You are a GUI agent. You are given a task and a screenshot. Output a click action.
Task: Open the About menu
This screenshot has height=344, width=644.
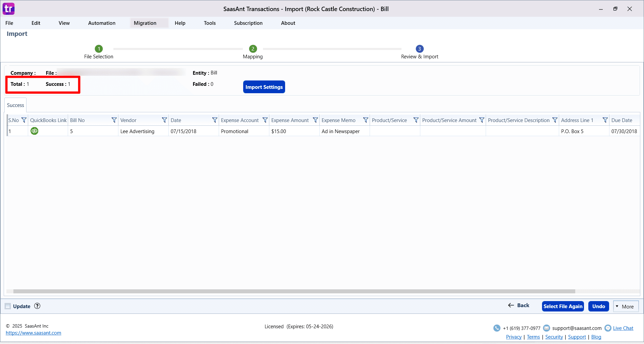[288, 23]
